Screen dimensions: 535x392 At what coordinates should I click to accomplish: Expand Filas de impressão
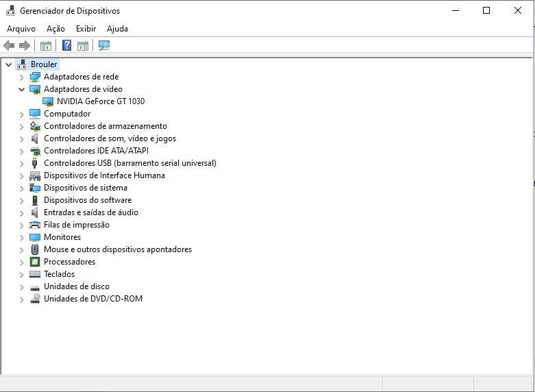(21, 225)
